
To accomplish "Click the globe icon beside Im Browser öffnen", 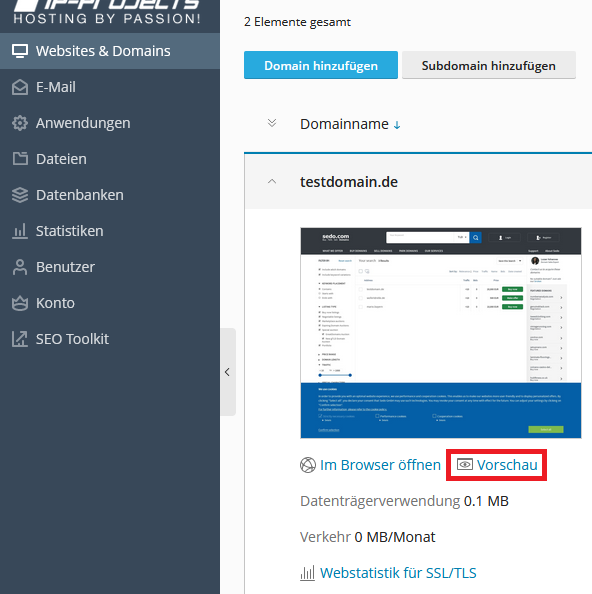I will click(x=308, y=465).
